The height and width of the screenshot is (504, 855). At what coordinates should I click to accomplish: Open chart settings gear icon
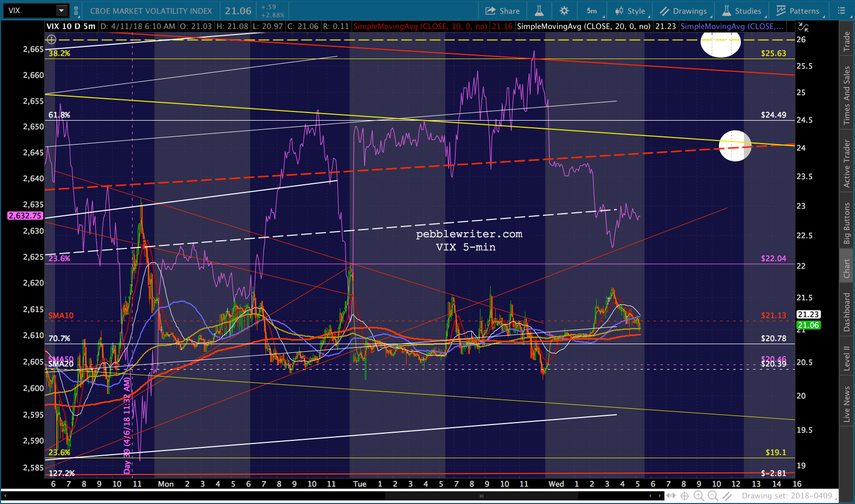(x=564, y=11)
